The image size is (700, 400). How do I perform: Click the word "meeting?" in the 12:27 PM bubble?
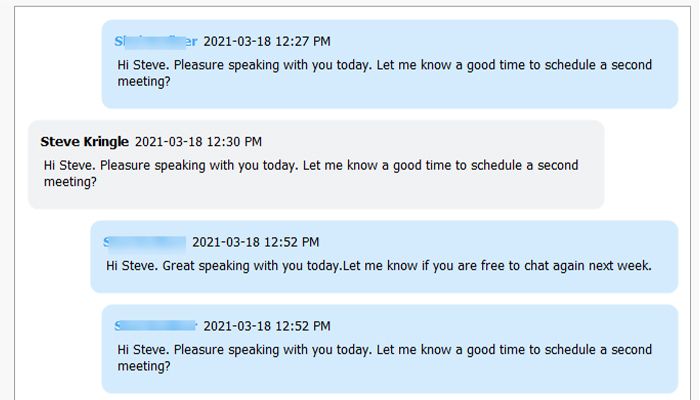144,82
